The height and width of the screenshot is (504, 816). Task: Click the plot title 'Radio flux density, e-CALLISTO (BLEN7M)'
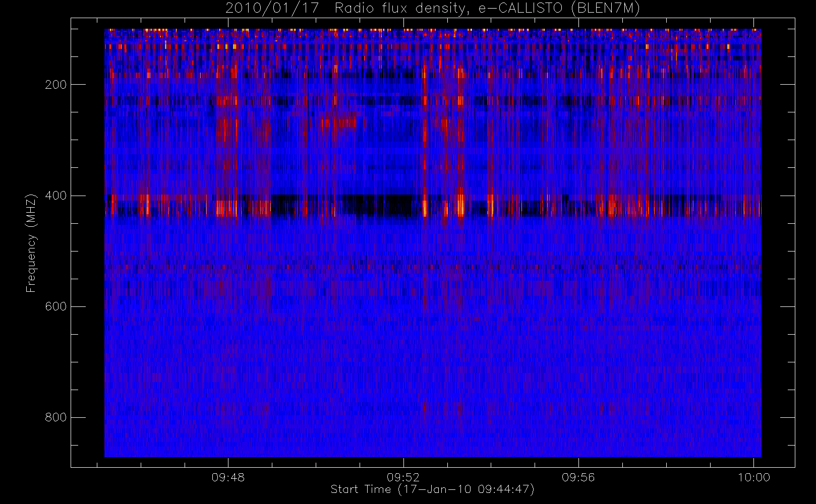pyautogui.click(x=487, y=9)
